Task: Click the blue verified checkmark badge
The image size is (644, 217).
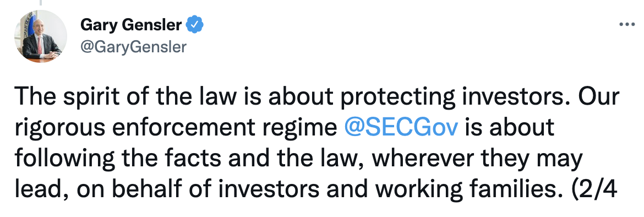Action: click(195, 25)
